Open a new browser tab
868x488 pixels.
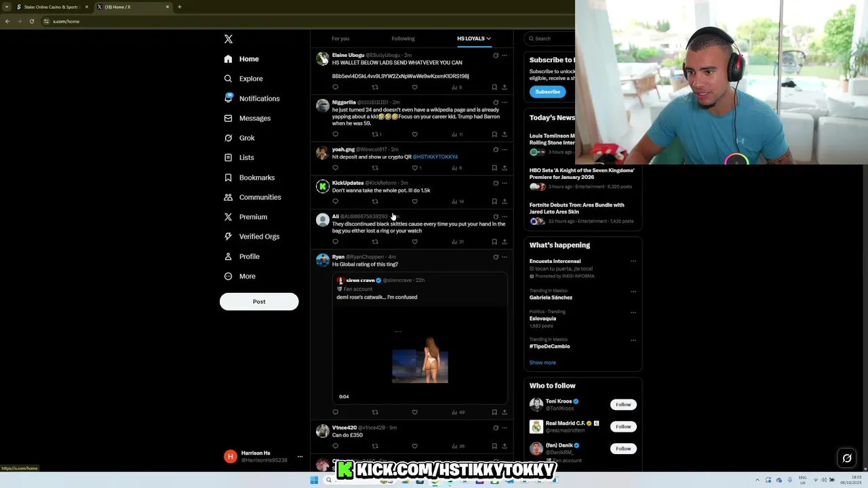[179, 7]
